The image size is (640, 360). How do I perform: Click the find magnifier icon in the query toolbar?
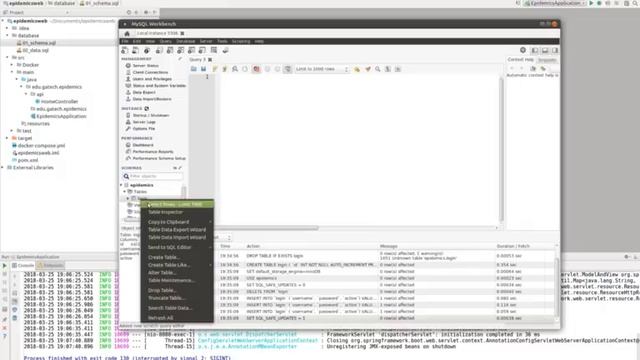(378, 69)
